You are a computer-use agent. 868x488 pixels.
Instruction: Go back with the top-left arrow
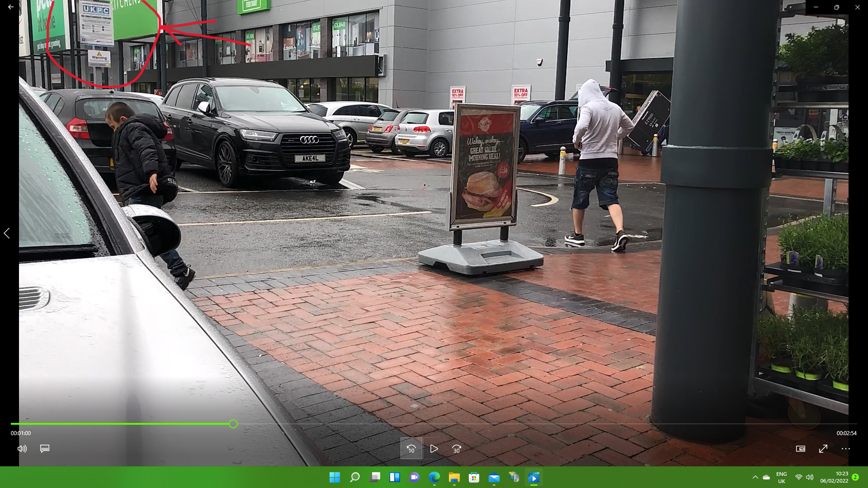pyautogui.click(x=10, y=7)
